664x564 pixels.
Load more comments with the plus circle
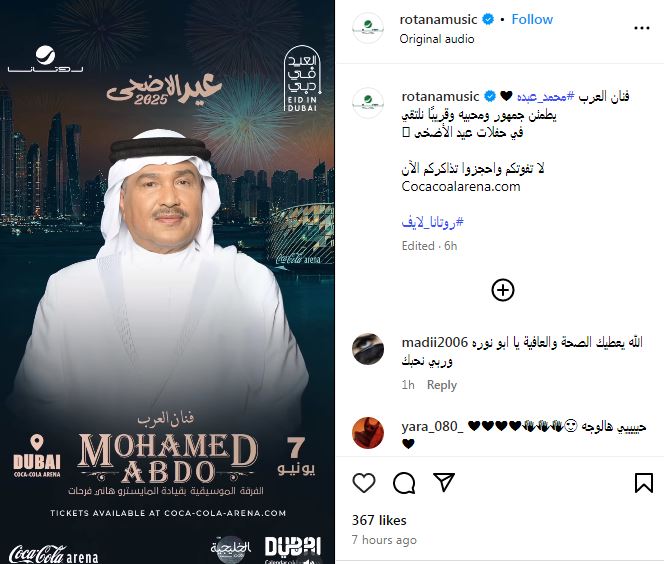503,290
